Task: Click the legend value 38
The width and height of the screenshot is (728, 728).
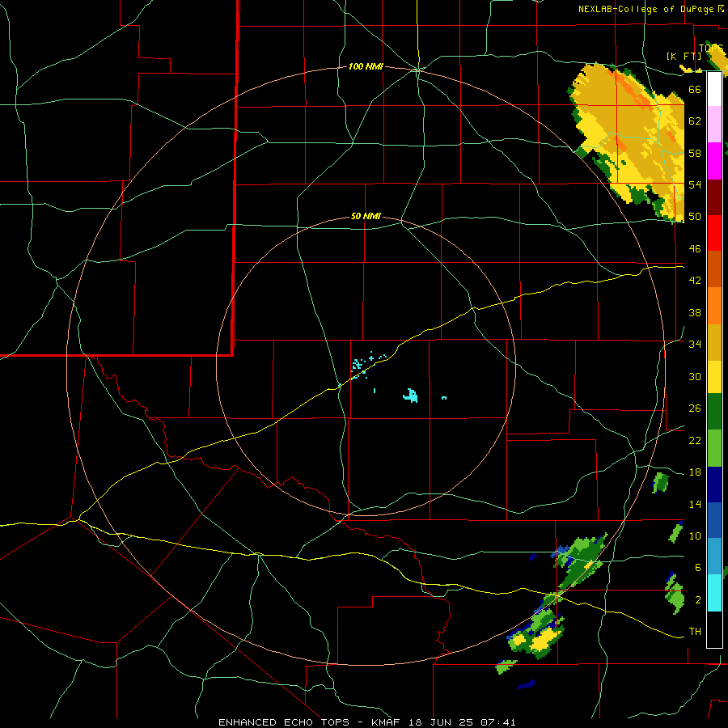Action: click(695, 312)
